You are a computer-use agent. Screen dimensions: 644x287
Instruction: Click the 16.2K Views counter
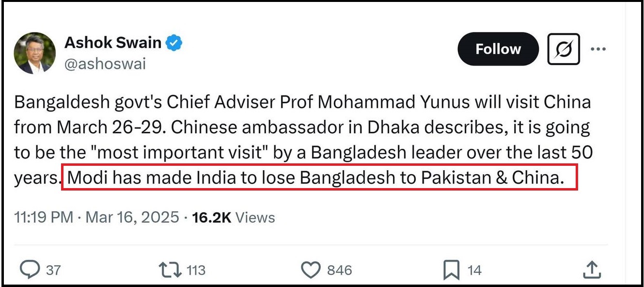pos(234,217)
